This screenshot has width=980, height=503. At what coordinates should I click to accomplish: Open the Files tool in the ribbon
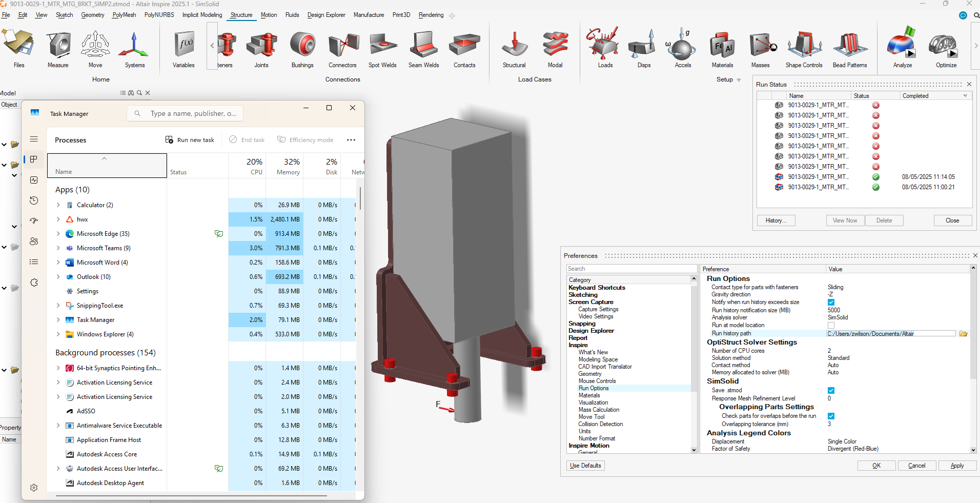tap(19, 48)
